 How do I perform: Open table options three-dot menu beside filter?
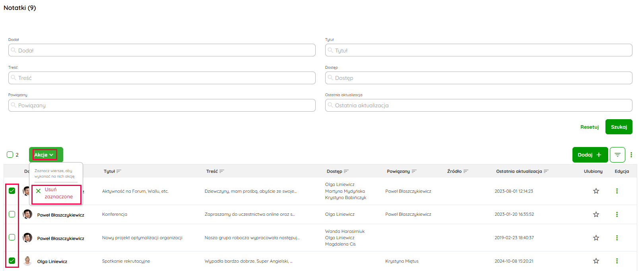point(631,155)
